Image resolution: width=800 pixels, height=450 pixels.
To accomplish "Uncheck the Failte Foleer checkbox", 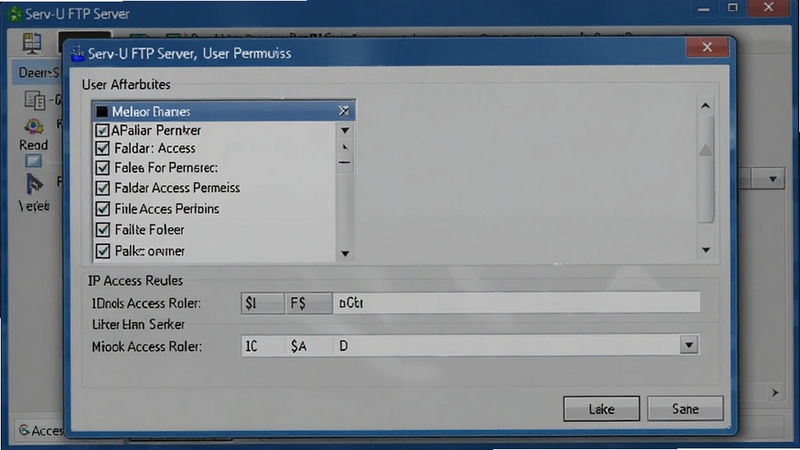I will (x=102, y=230).
